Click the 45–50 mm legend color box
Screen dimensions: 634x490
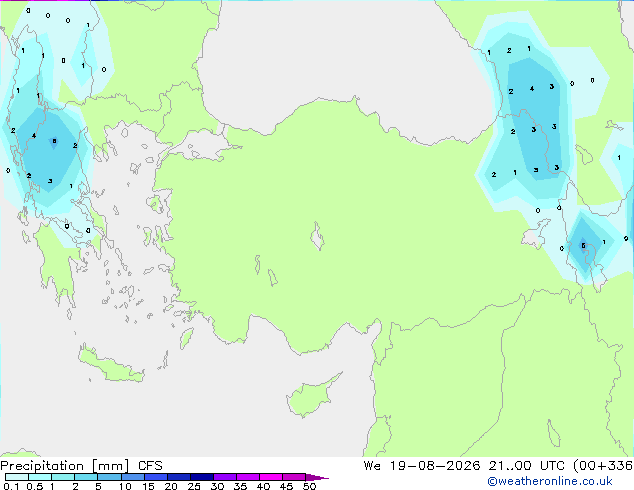(294, 477)
